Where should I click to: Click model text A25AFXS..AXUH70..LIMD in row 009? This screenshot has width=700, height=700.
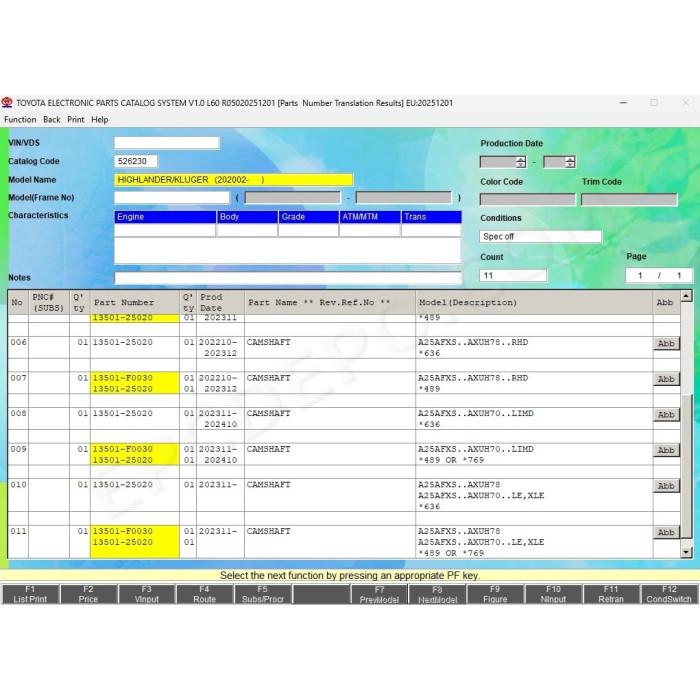(475, 449)
